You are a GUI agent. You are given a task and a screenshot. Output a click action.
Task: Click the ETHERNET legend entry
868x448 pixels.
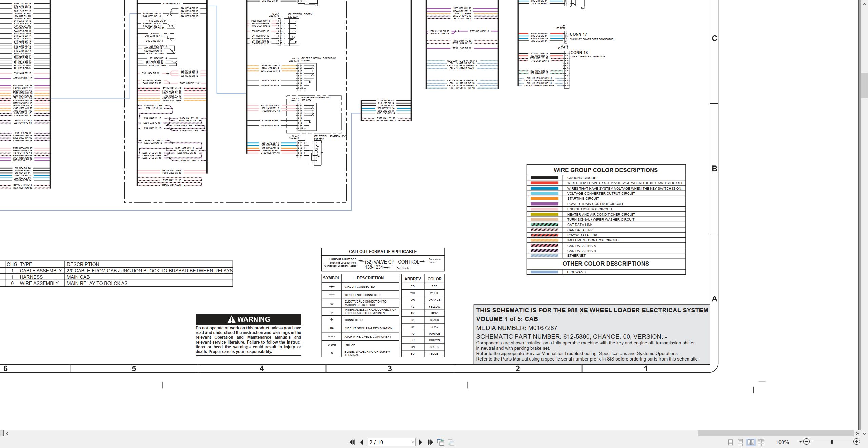(576, 256)
